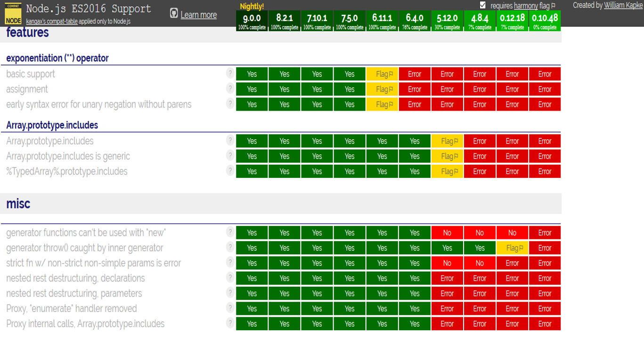The height and width of the screenshot is (360, 644).
Task: Select the 7.5.0 version column header
Action: [x=350, y=21]
